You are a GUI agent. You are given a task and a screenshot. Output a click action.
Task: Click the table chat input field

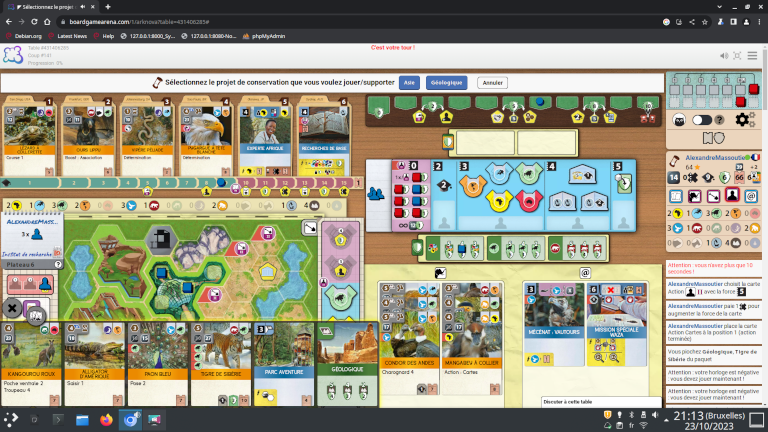600,402
